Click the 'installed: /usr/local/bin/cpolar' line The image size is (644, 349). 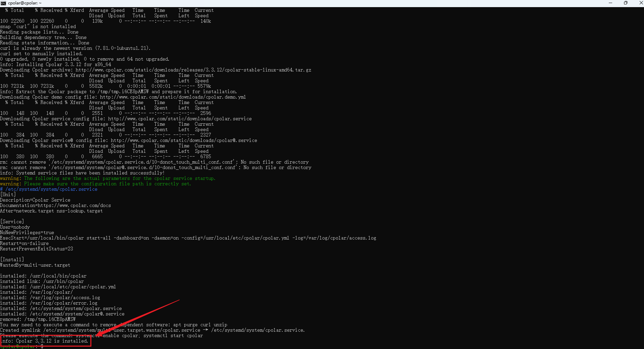[x=43, y=276]
